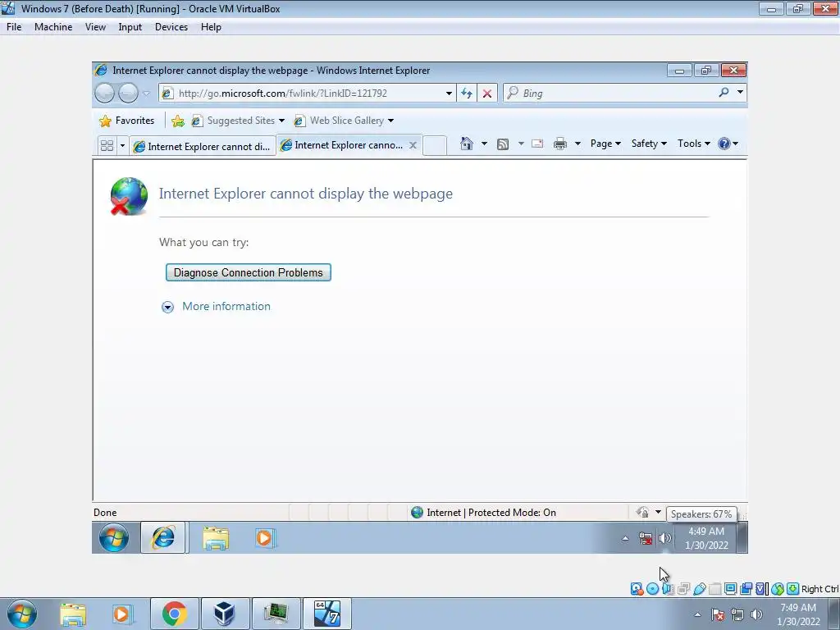Click the More information link text

tap(226, 307)
